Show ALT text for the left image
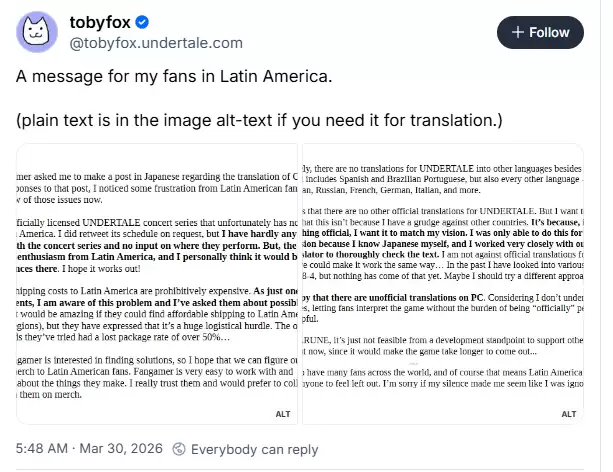Screen dimensions: 613x472 coord(283,413)
